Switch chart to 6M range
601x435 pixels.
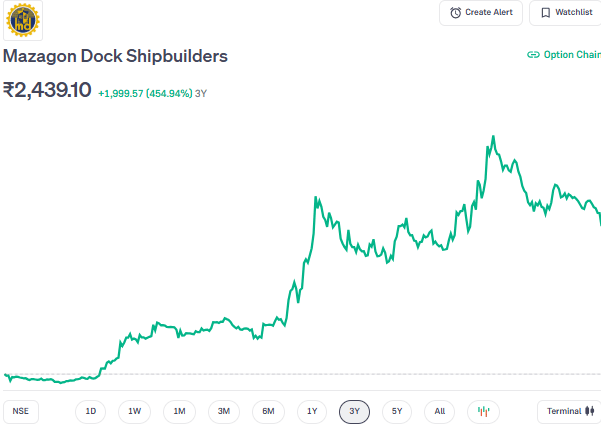[x=268, y=411]
